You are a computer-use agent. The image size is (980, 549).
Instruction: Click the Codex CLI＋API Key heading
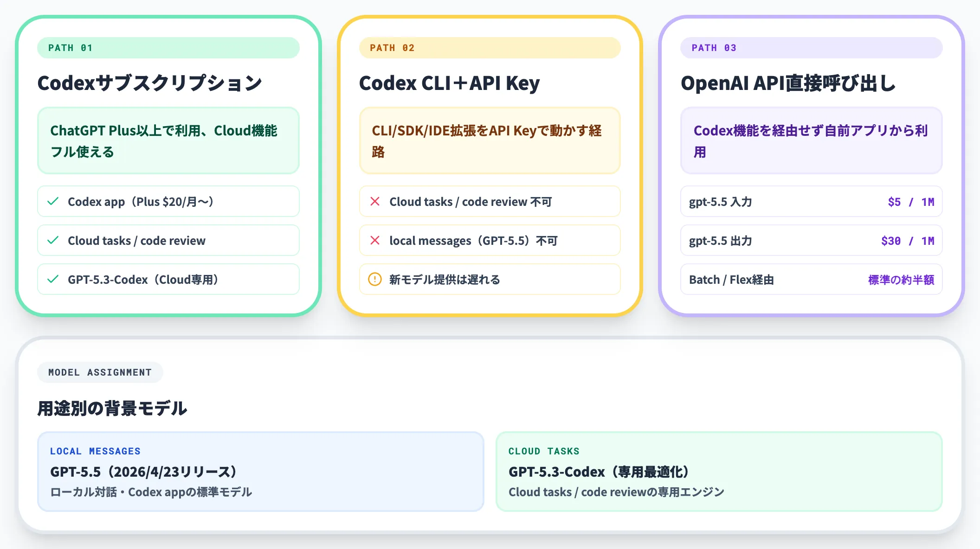(449, 83)
